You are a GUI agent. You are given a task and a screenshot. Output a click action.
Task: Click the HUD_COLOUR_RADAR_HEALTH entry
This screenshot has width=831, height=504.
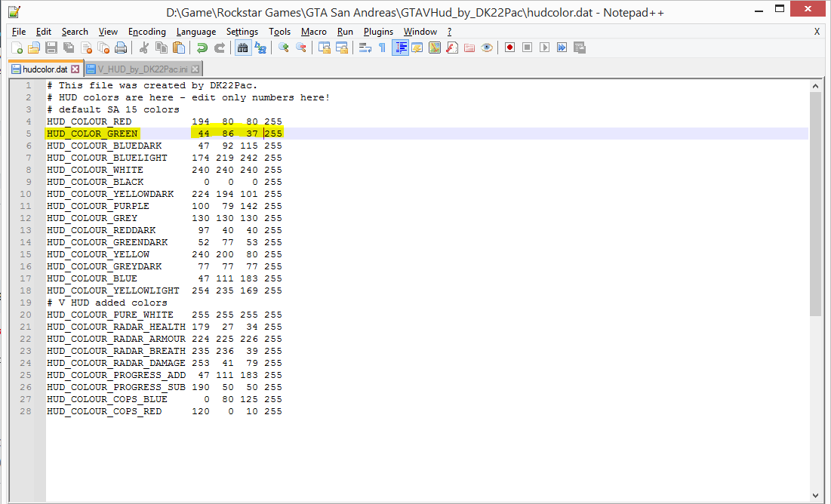pos(116,327)
